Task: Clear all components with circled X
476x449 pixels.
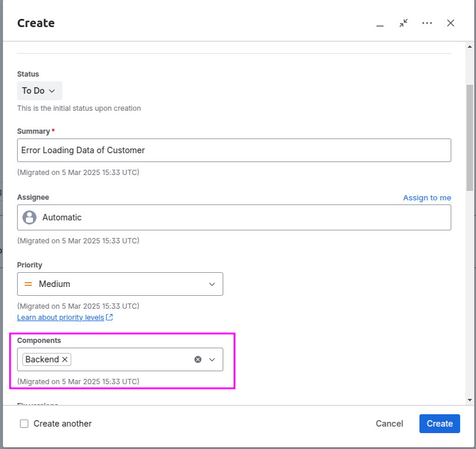Action: click(x=198, y=359)
